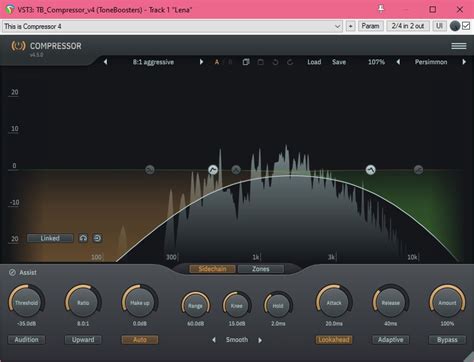Screen dimensions: 474x362
Task: Click the 100% amount value
Action: point(447,324)
